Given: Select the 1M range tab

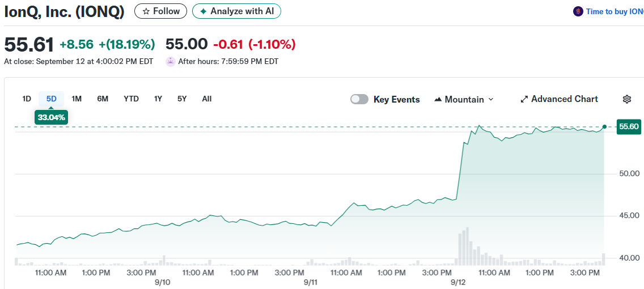Looking at the screenshot, I should click(77, 99).
